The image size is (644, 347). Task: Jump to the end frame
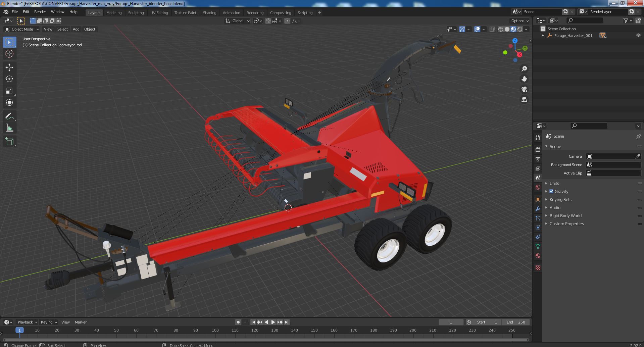click(287, 322)
